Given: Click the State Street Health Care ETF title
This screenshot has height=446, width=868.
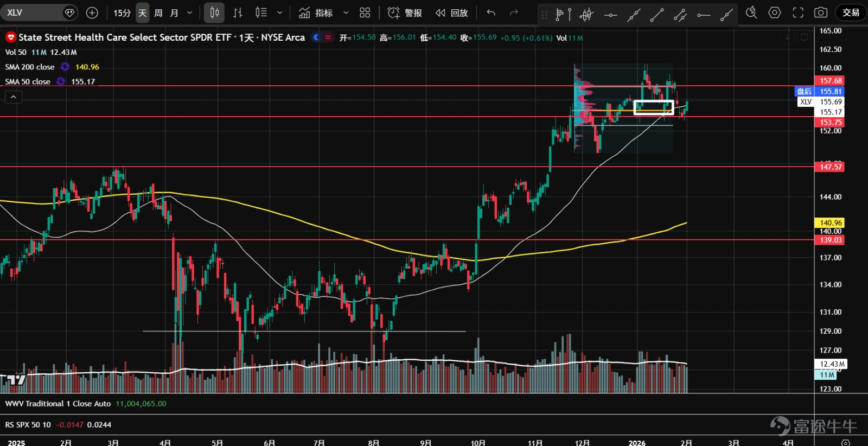Looking at the screenshot, I should coord(162,37).
